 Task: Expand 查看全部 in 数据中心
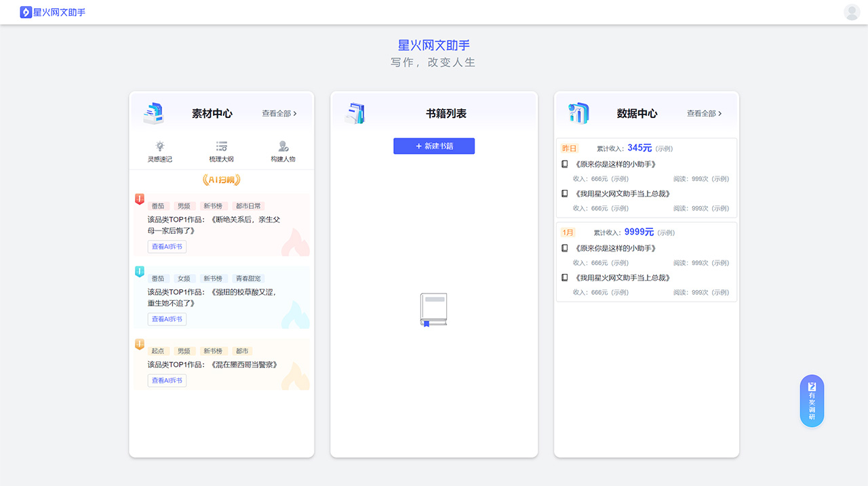click(x=703, y=113)
